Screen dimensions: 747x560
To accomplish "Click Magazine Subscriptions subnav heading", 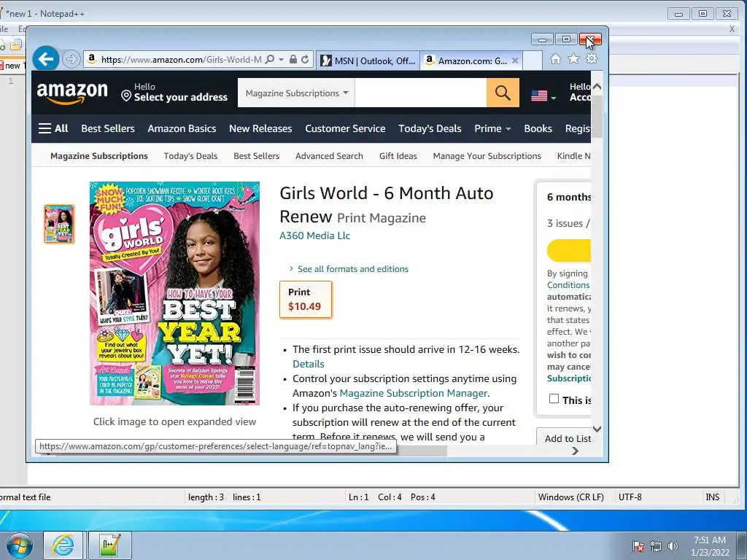I will (99, 156).
